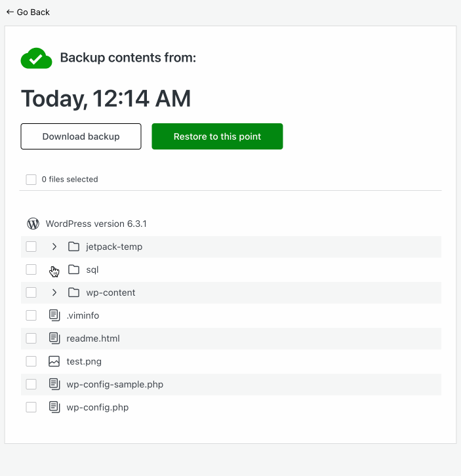461x476 pixels.
Task: Click the test.png image file icon
Action: pyautogui.click(x=54, y=361)
